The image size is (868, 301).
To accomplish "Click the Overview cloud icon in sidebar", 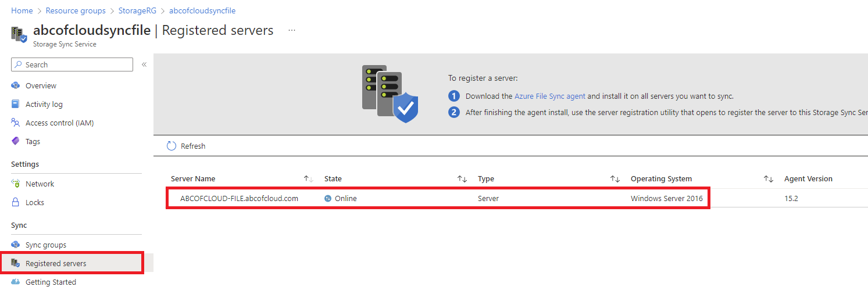I will [16, 85].
